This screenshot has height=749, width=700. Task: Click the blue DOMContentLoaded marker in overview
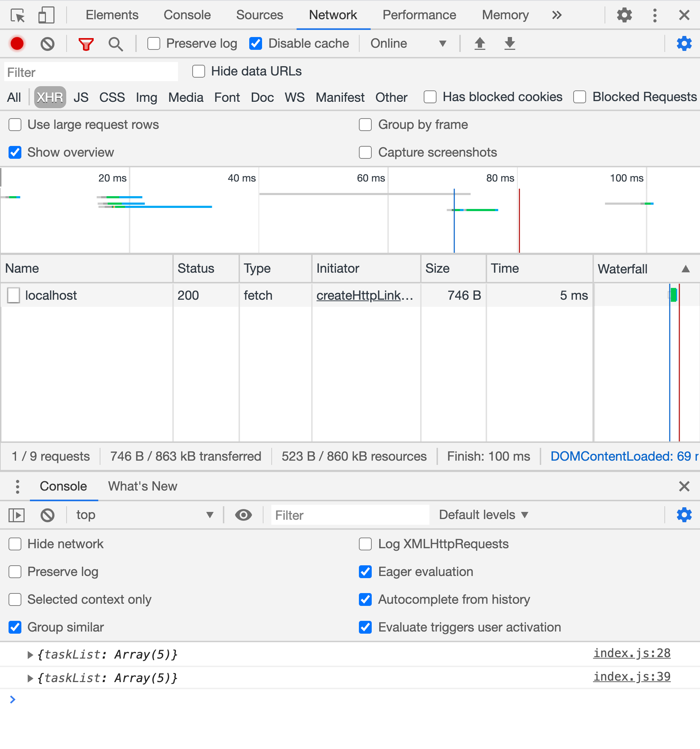pyautogui.click(x=454, y=221)
